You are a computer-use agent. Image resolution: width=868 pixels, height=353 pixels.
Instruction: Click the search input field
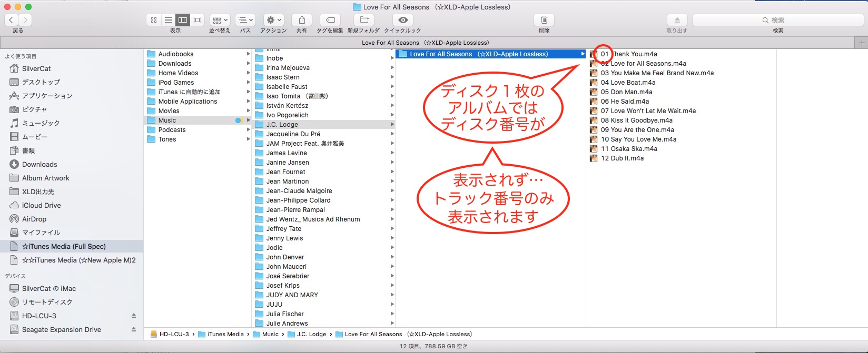(x=777, y=20)
